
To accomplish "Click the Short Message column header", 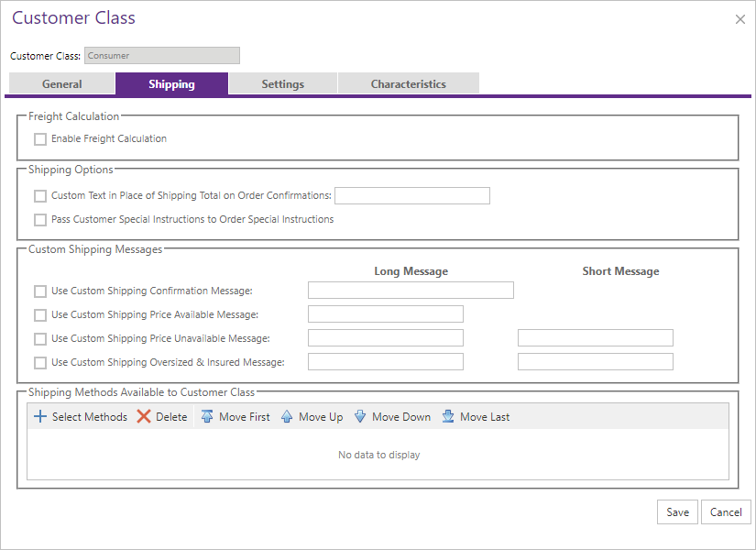I will 620,271.
